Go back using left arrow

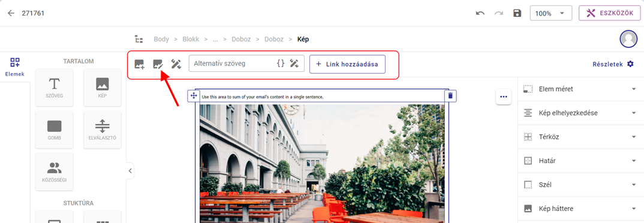pyautogui.click(x=11, y=13)
